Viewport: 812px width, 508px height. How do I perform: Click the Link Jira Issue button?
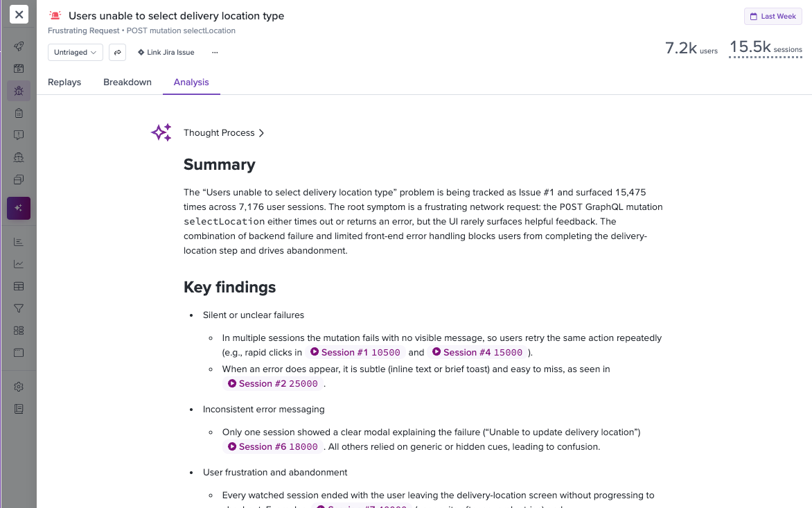click(x=166, y=52)
